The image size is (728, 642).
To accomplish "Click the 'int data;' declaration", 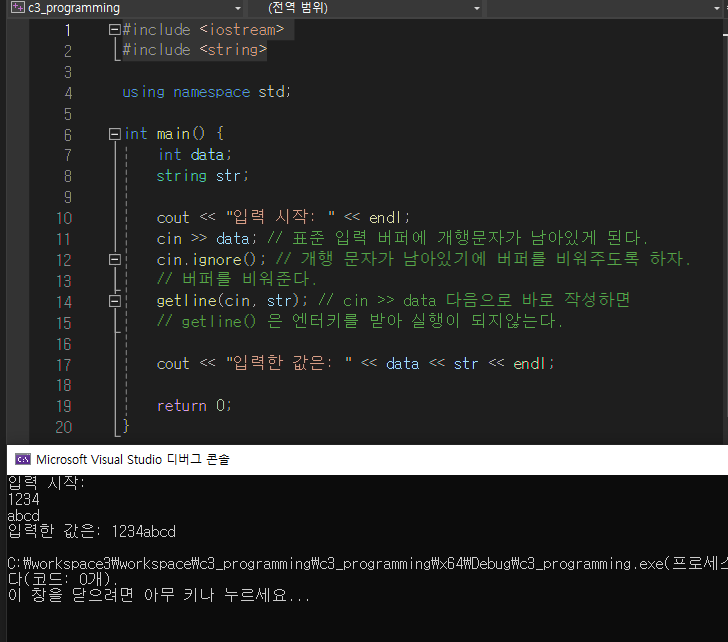I will 195,155.
